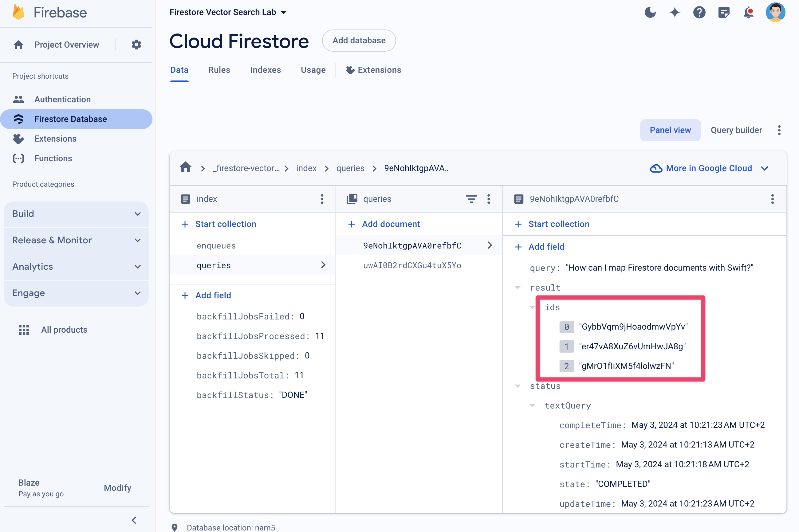Click the Add database button
This screenshot has width=799, height=532.
[359, 40]
